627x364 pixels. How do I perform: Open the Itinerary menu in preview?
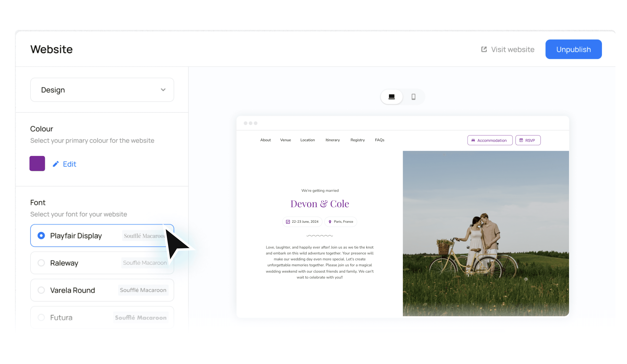332,140
